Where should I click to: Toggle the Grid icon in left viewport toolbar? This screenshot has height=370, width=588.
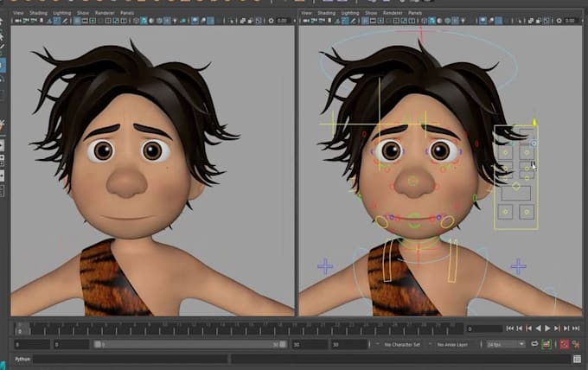[x=77, y=21]
